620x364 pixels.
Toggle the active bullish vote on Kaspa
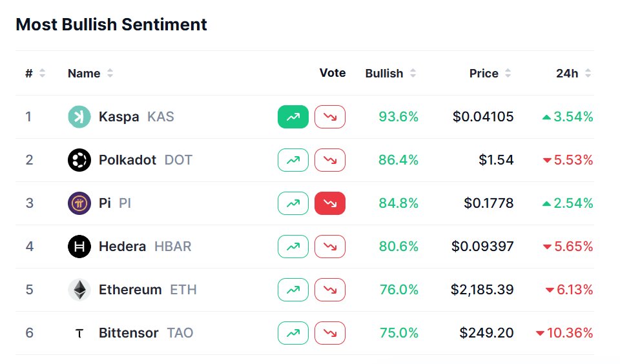click(293, 117)
